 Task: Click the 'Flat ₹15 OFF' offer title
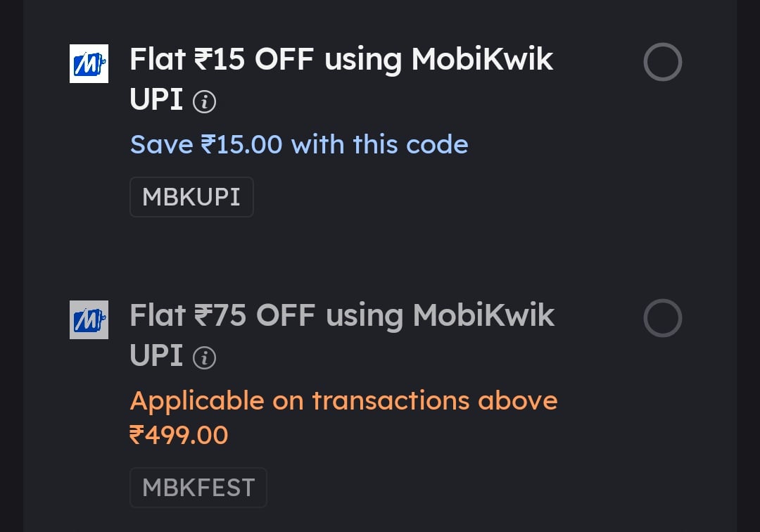[x=222, y=59]
